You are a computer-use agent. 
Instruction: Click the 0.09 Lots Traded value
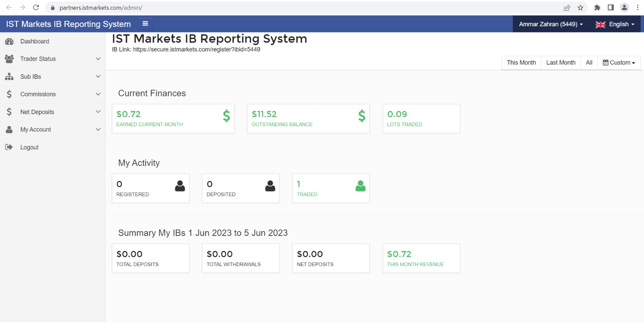[x=397, y=114]
